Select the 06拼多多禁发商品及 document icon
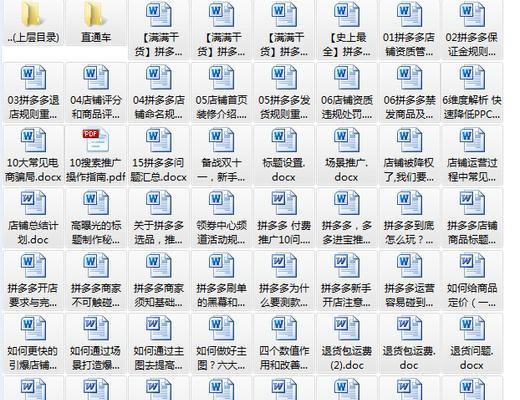The width and height of the screenshot is (520, 400). coord(409,77)
